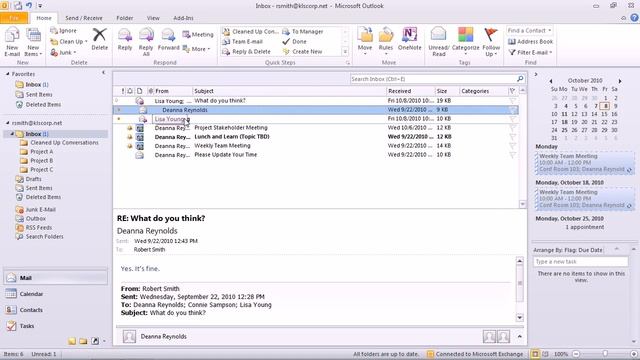
Task: Open the Clean Up dropdown
Action: pos(69,42)
